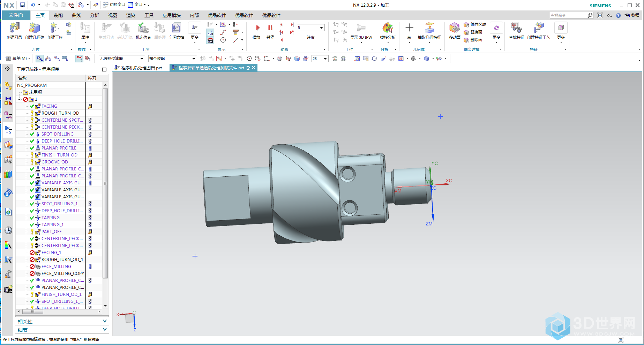The height and width of the screenshot is (345, 644).
Task: Select the FACING operation
Action: pos(49,106)
